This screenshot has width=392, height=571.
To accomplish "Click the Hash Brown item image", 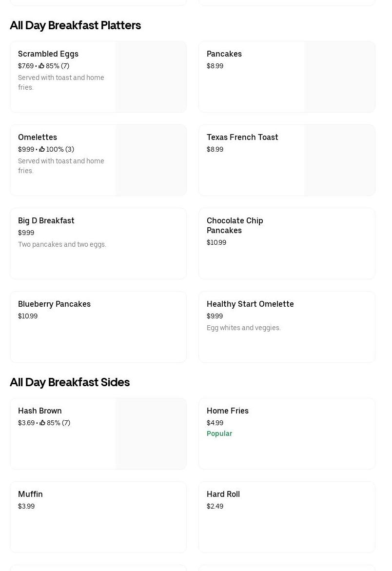I will pos(151,434).
